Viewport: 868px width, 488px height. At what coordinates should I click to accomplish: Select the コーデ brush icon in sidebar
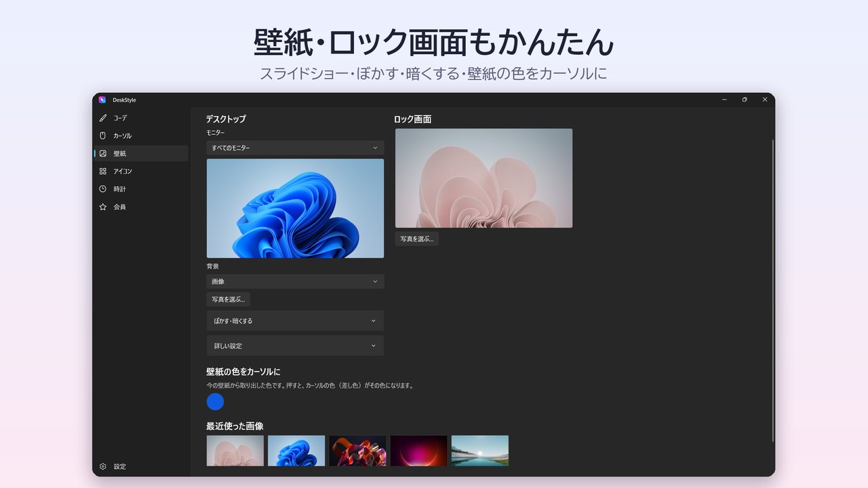click(x=103, y=118)
